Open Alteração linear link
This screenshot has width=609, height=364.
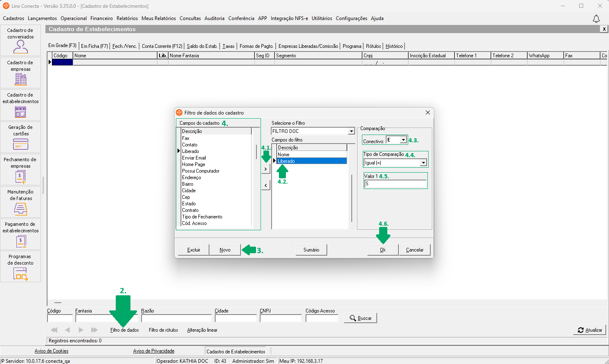[202, 330]
